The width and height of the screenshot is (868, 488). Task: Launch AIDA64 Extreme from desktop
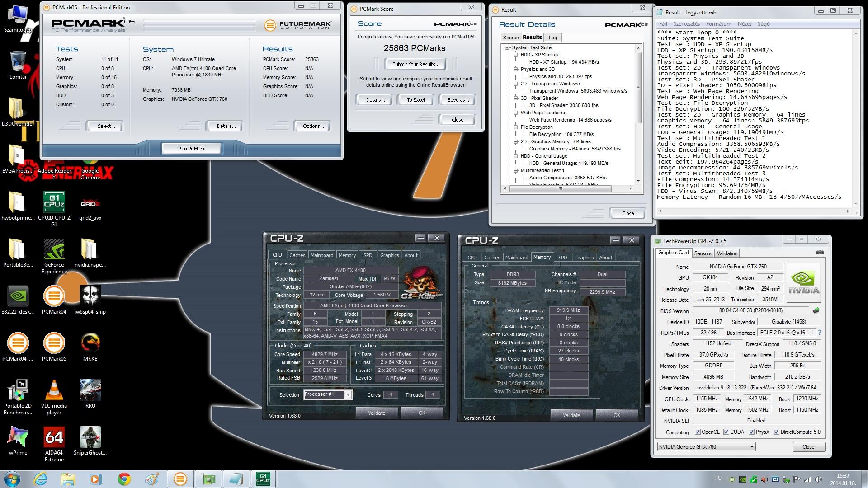tap(54, 444)
